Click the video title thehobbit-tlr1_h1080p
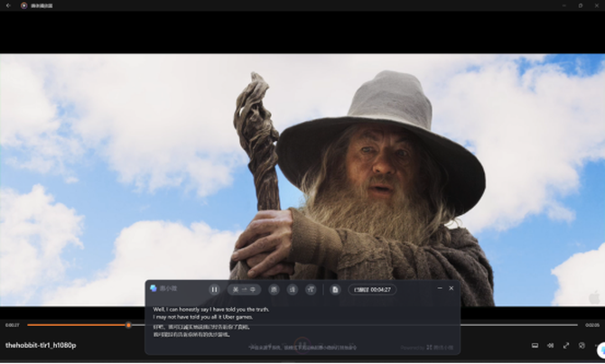 coord(41,345)
